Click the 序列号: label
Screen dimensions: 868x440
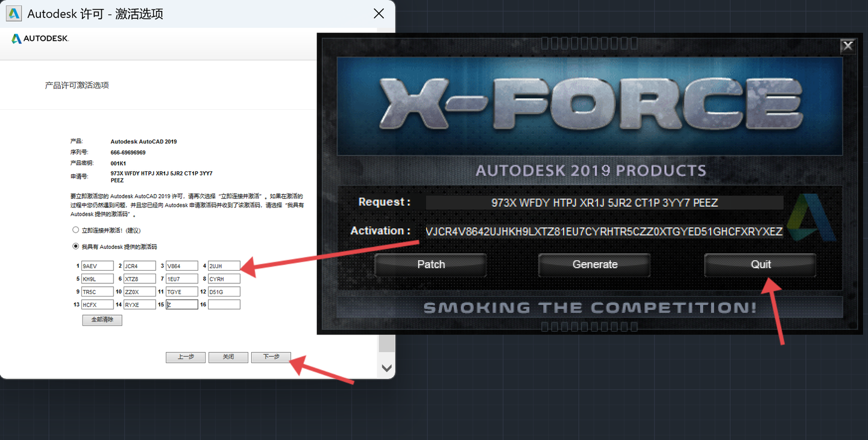coord(79,152)
